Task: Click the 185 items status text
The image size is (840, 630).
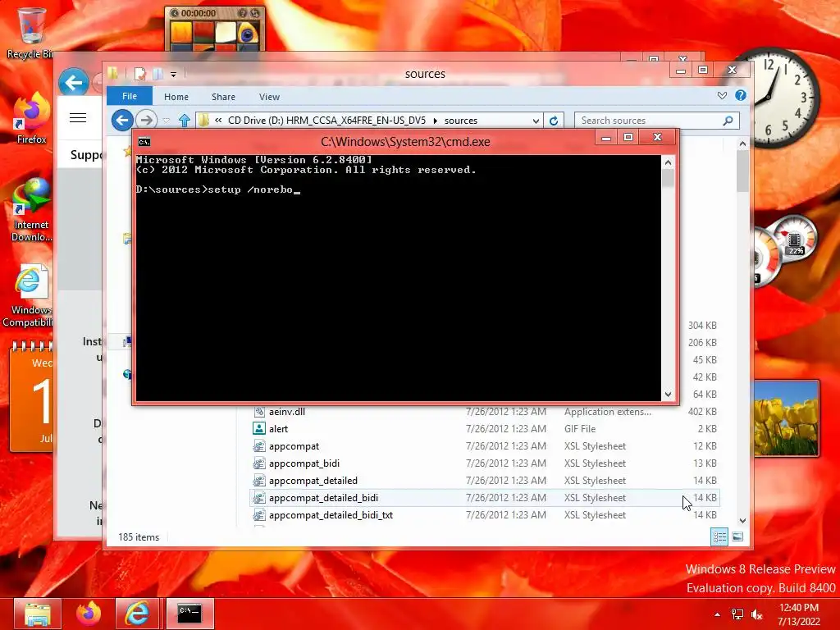Action: 139,536
